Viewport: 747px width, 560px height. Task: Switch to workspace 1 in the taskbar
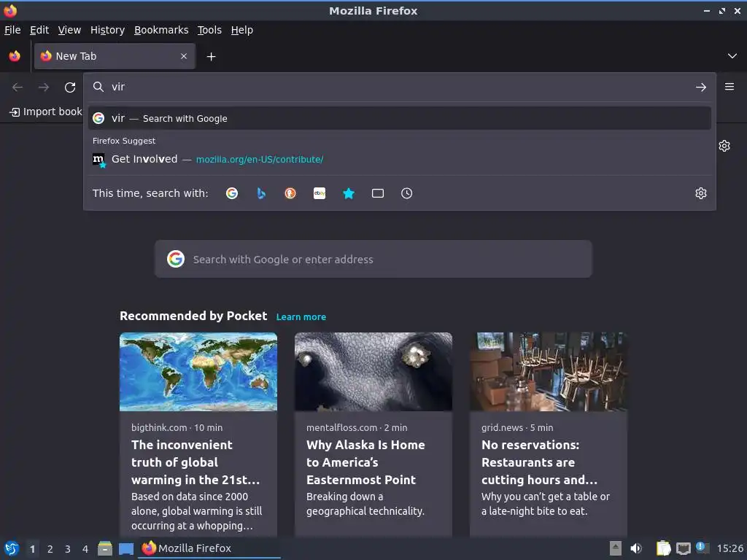[32, 549]
